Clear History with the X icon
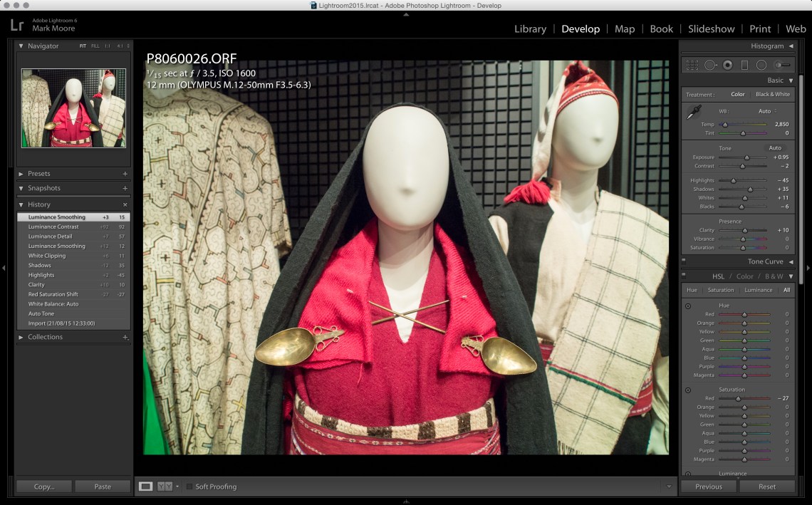812x505 pixels. [125, 204]
